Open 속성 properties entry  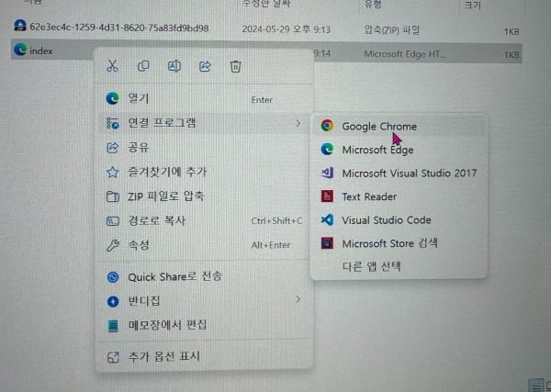point(204,245)
